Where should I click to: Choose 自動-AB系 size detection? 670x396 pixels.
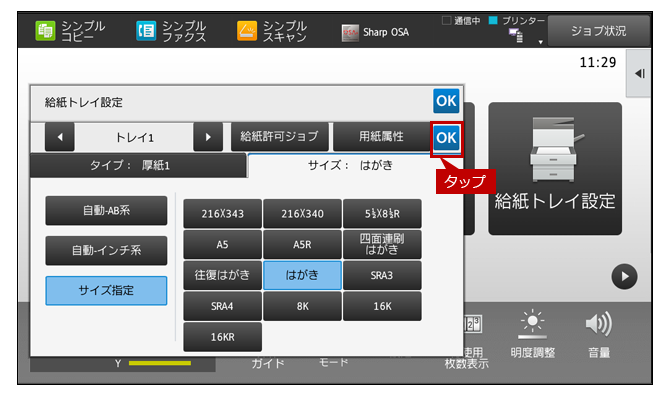click(x=106, y=210)
